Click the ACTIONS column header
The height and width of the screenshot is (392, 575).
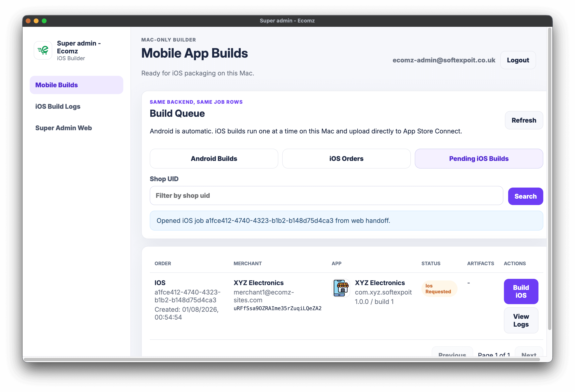tap(515, 263)
